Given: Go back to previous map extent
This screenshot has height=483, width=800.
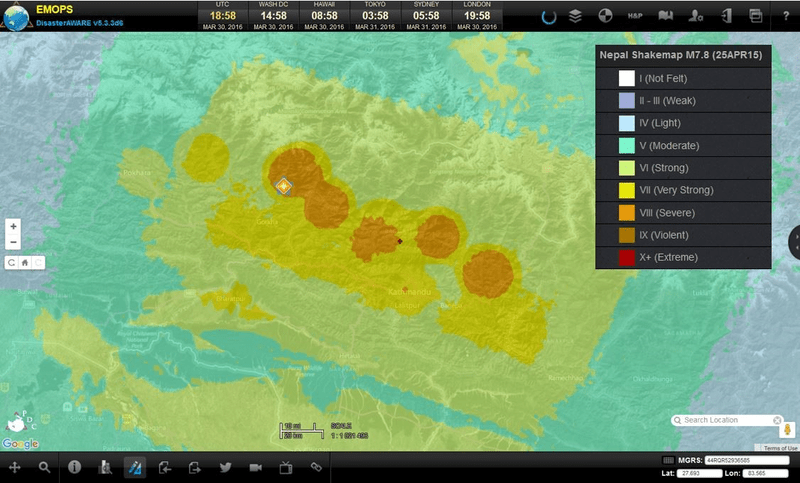Looking at the screenshot, I should [11, 262].
